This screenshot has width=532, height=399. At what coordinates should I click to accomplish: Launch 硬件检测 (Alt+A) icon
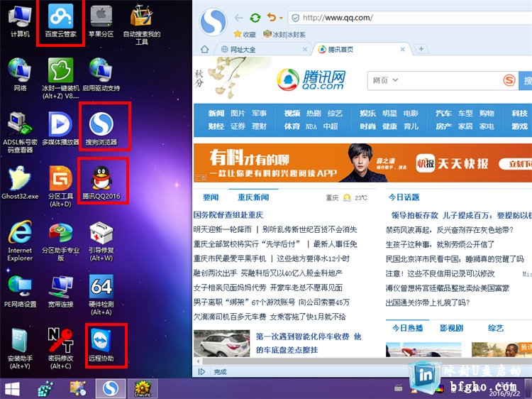pos(101,295)
